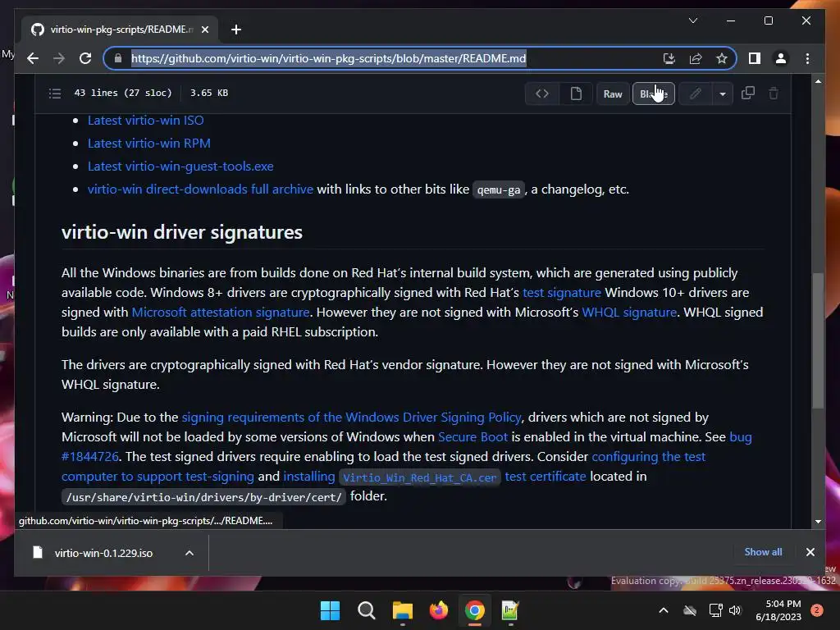Launch Firefox from taskbar
840x630 pixels.
[x=439, y=610]
